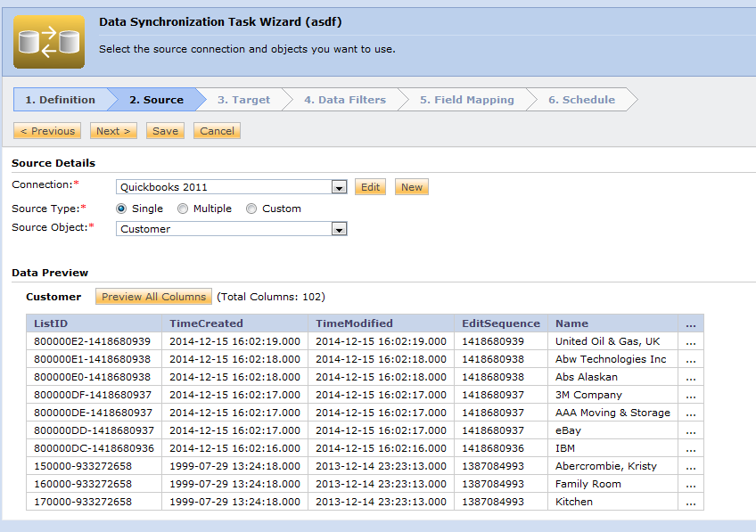Select ListID 800000E0-1418680938 cell

click(94, 377)
